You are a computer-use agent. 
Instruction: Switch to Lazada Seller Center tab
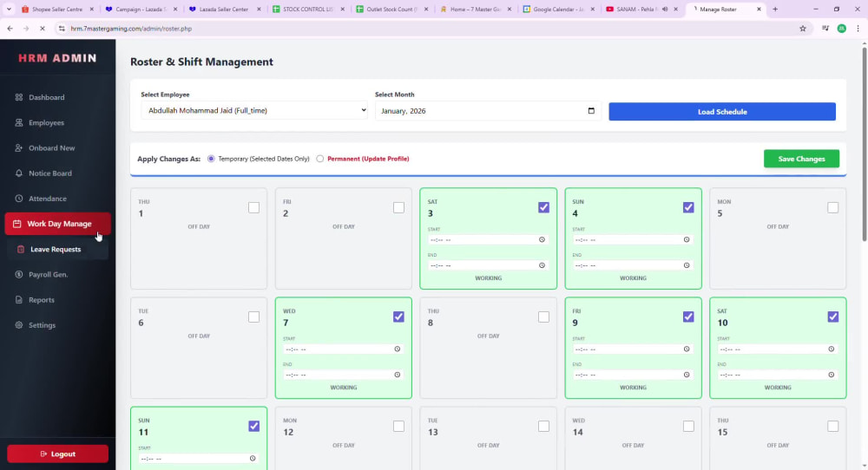click(x=224, y=10)
